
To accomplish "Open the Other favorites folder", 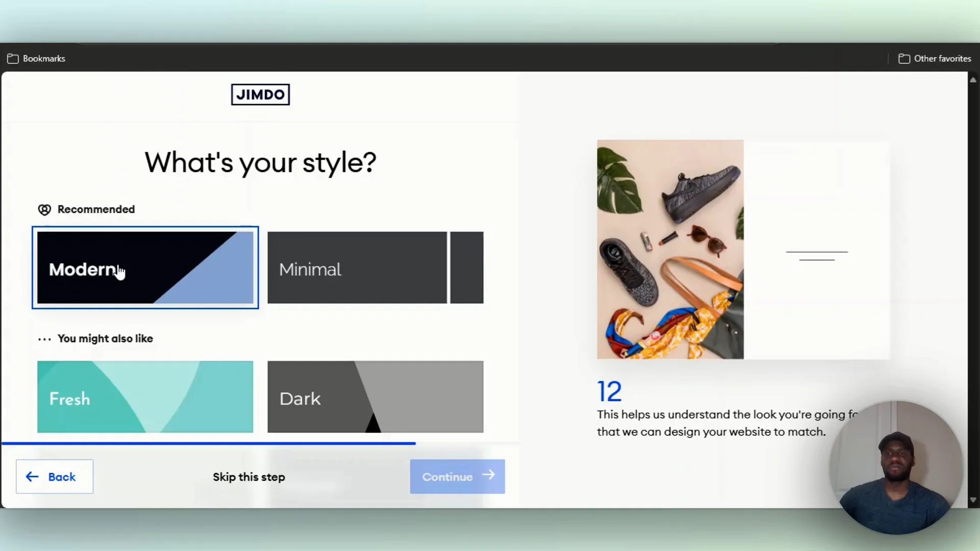I will click(x=935, y=59).
